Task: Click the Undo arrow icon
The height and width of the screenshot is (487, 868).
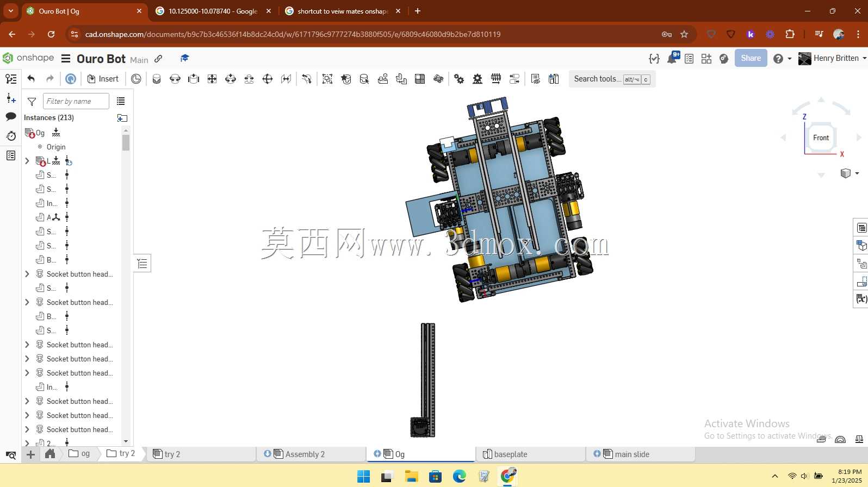Action: 31,79
